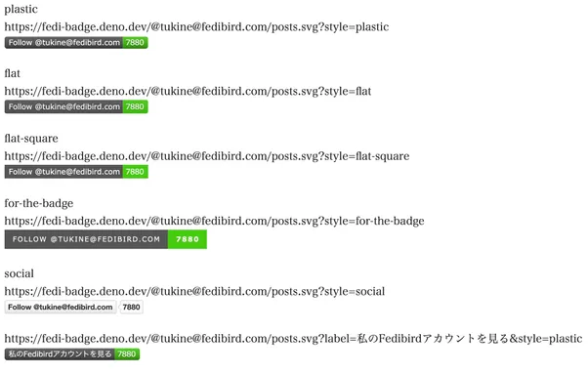Click the URL ending with style=flat-square

(x=207, y=156)
